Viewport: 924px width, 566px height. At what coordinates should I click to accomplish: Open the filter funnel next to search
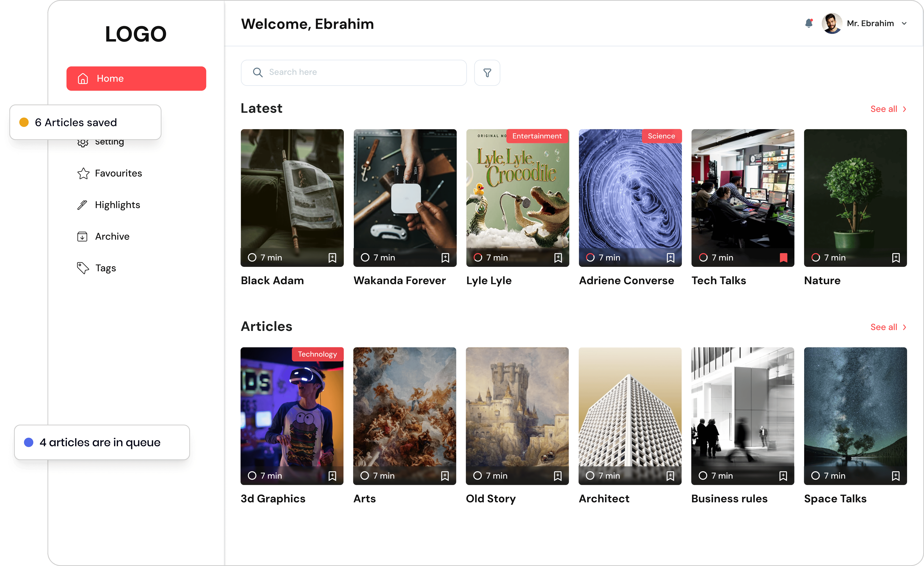[x=487, y=72]
